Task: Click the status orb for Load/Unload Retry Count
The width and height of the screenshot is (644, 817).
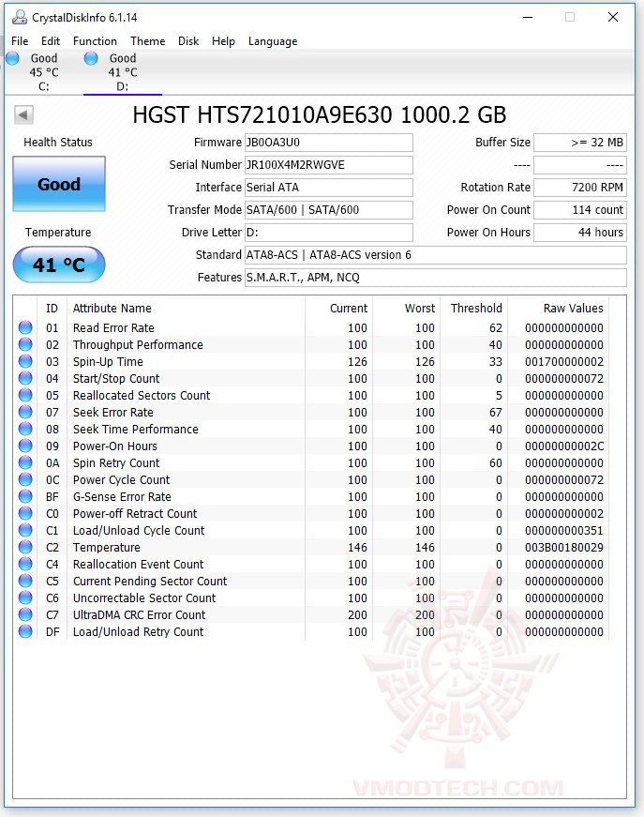Action: (25, 631)
